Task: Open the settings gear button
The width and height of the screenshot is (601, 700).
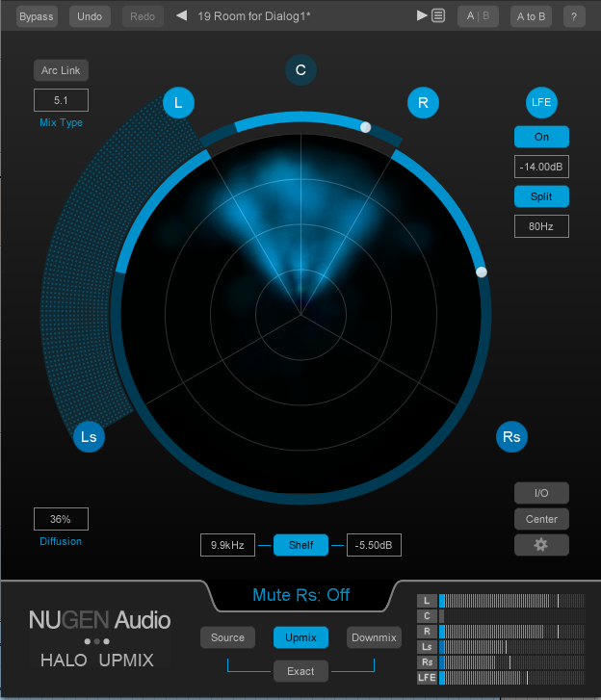Action: [x=541, y=545]
